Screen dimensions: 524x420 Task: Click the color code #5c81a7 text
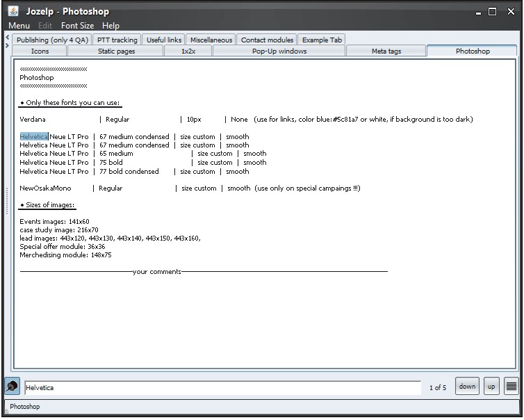point(345,120)
